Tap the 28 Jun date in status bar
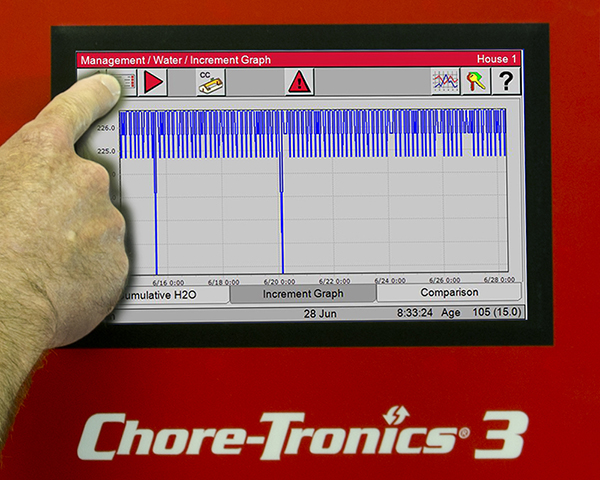Screen dimensions: 600x480 (320, 314)
